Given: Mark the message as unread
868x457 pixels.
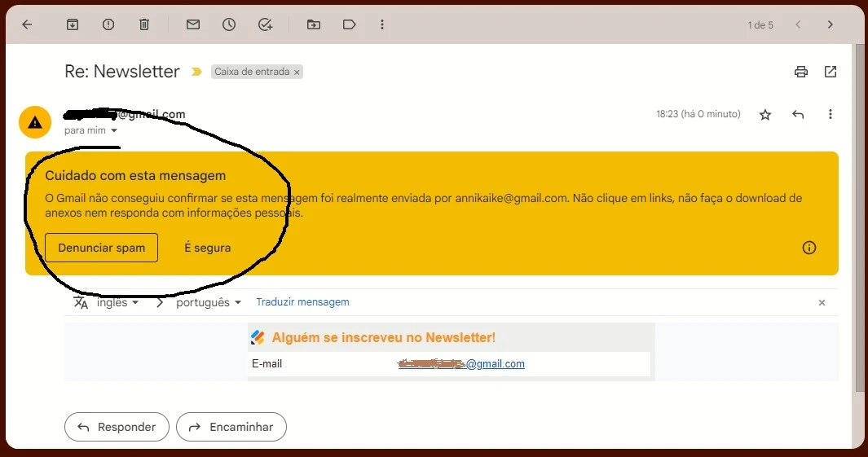Looking at the screenshot, I should 193,24.
